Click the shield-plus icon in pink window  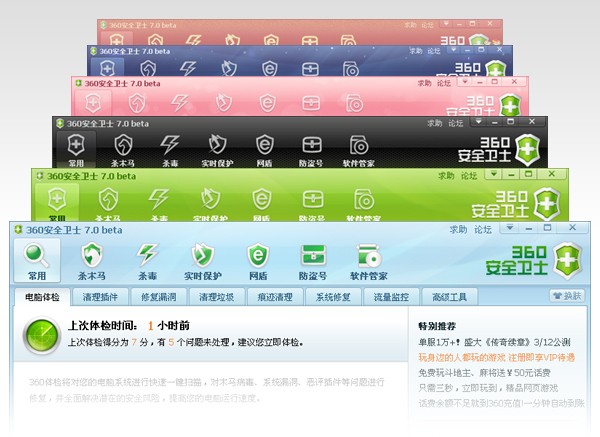pos(93,103)
